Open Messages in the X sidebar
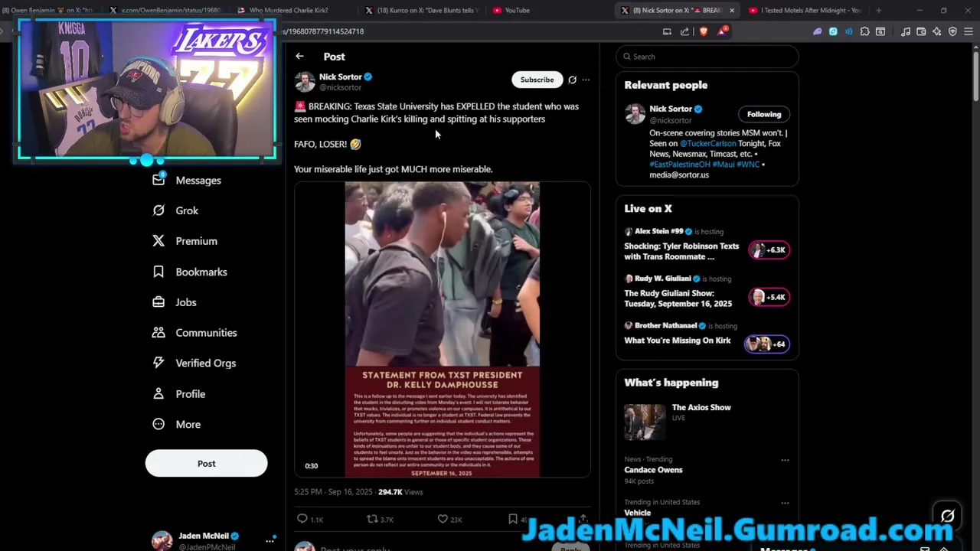The height and width of the screenshot is (551, 980). click(188, 180)
